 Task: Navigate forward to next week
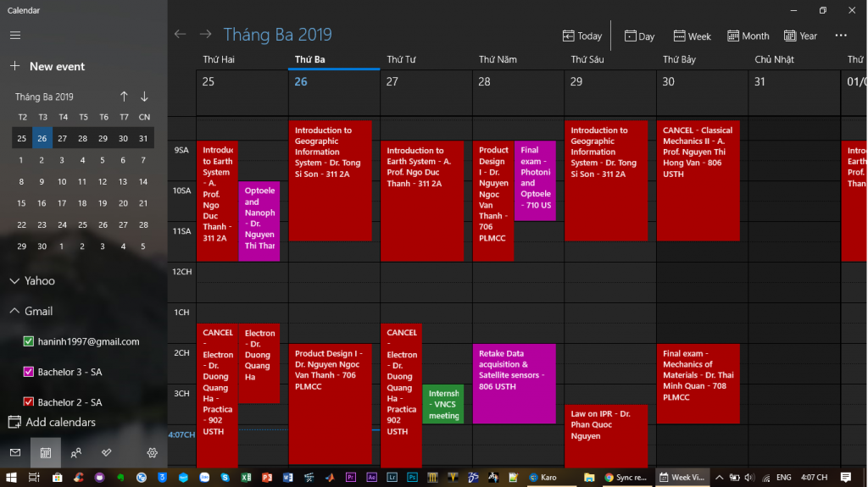pyautogui.click(x=205, y=35)
